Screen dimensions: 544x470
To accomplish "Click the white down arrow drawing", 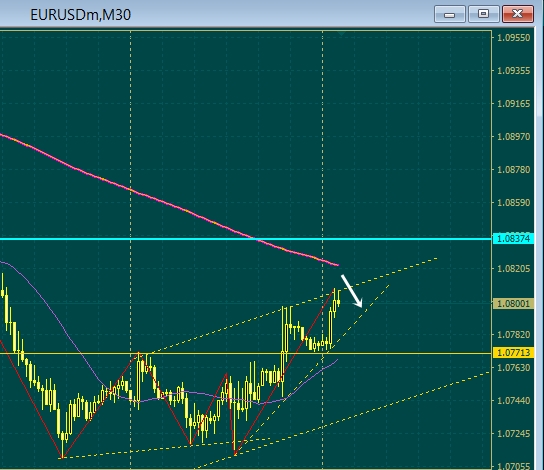I will click(x=352, y=291).
